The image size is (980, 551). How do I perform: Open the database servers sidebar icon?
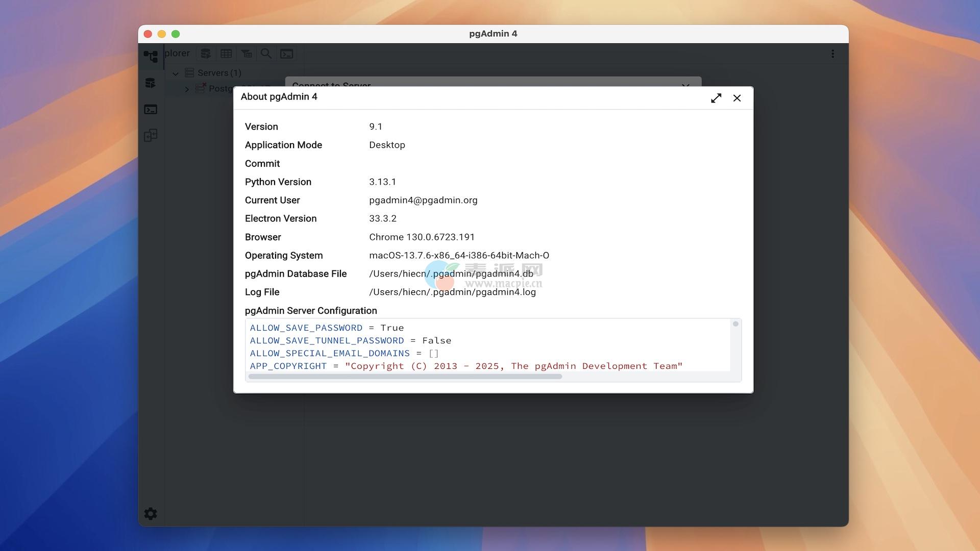(x=151, y=83)
